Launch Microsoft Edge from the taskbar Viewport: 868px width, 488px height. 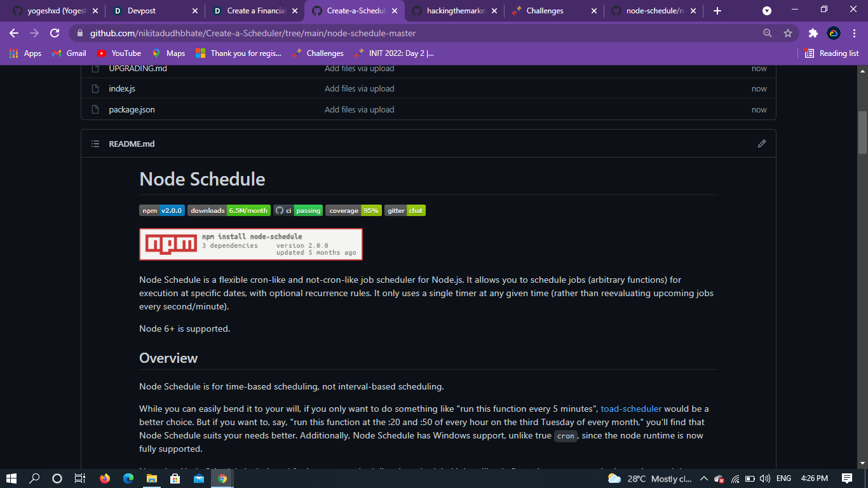(x=128, y=478)
